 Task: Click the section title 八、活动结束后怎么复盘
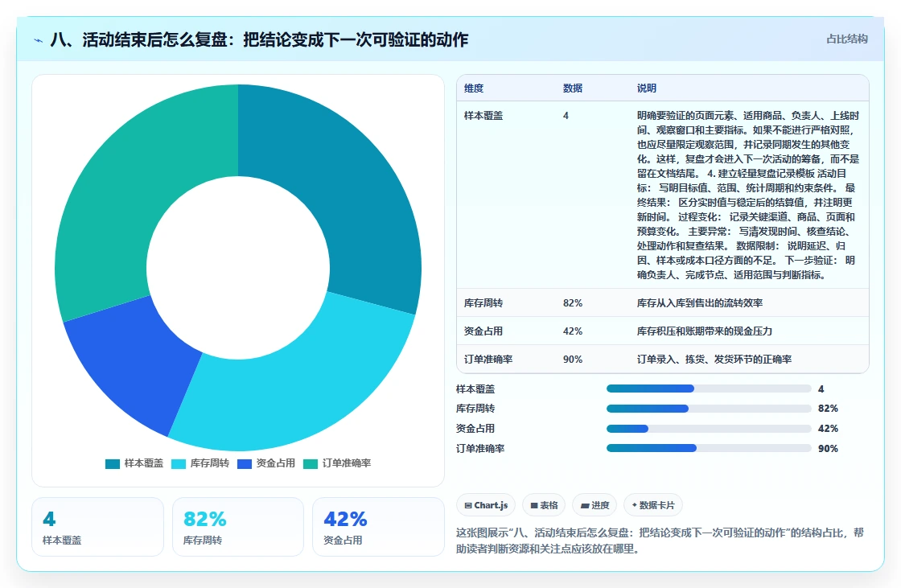click(x=259, y=39)
